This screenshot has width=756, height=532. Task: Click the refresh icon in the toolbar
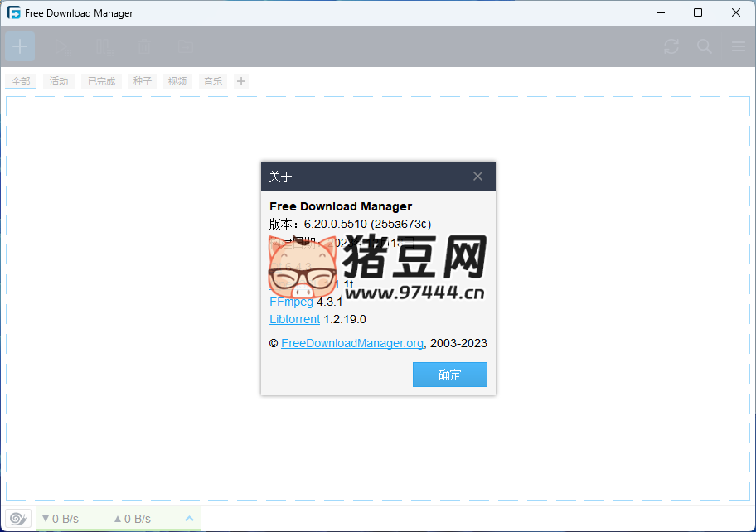coord(671,47)
